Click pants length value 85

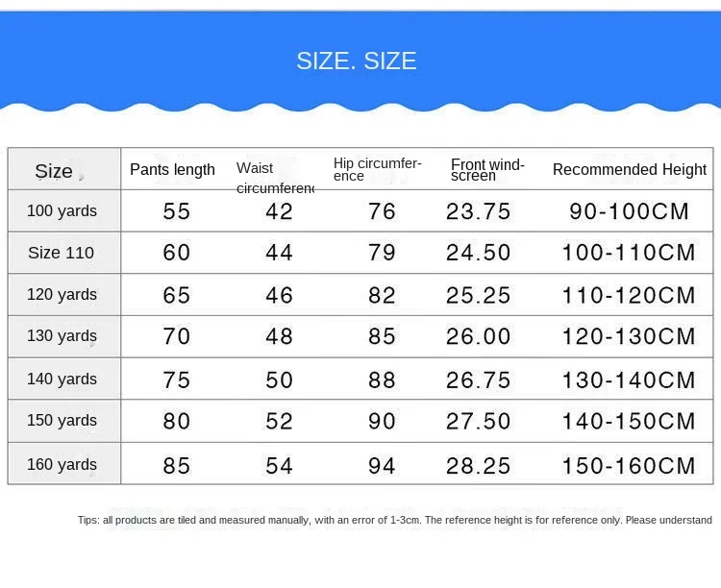tap(177, 466)
